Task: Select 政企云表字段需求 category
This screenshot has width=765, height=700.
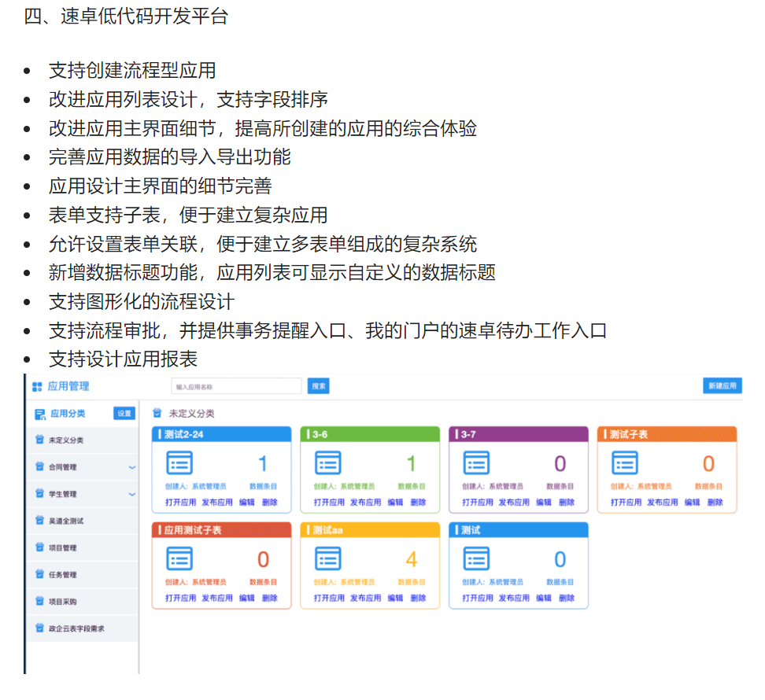Action: click(x=76, y=628)
